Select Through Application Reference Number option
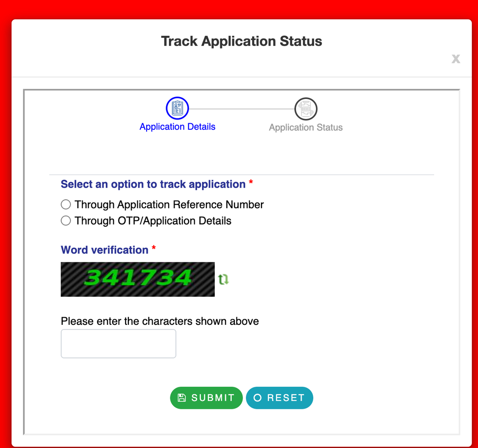This screenshot has width=478, height=448. tap(66, 204)
